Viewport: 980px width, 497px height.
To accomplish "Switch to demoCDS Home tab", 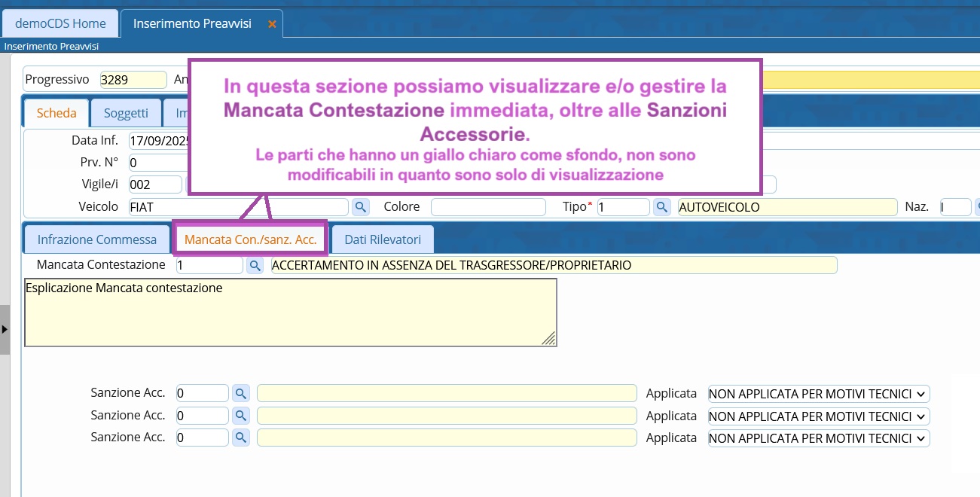I will [x=60, y=23].
